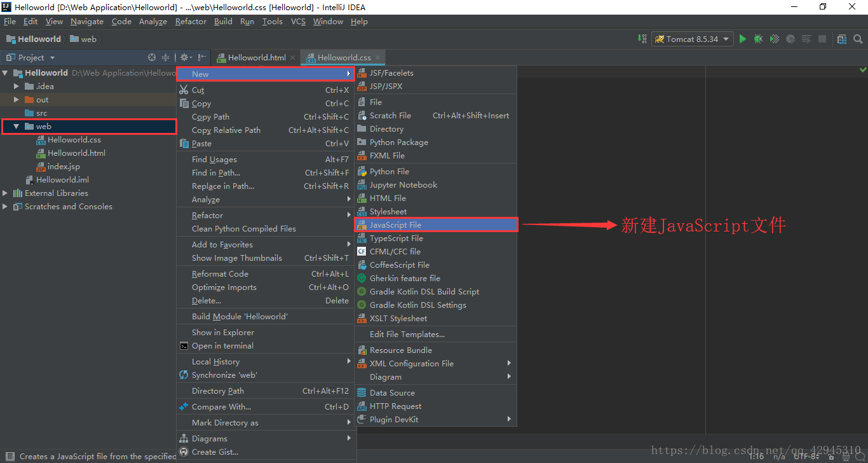Close the Helloworld.html editor tab
868x463 pixels.
coord(293,57)
